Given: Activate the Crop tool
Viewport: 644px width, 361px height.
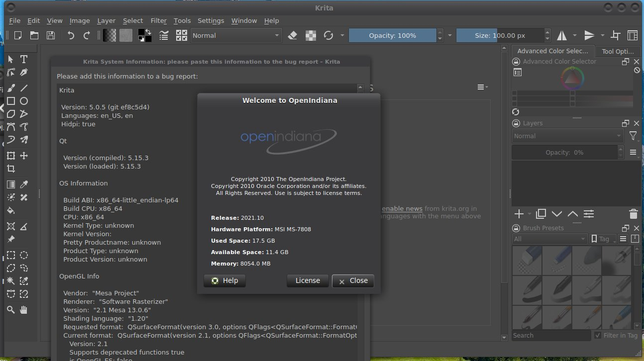Looking at the screenshot, I should (x=10, y=169).
